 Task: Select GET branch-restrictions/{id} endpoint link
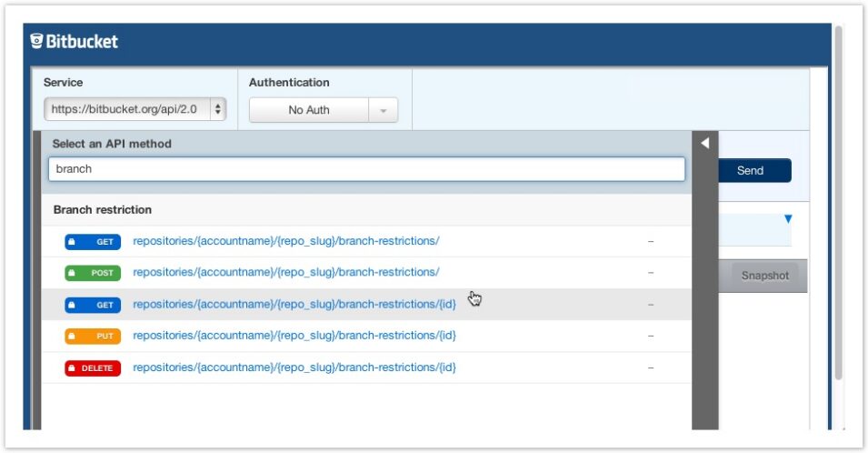(x=294, y=304)
